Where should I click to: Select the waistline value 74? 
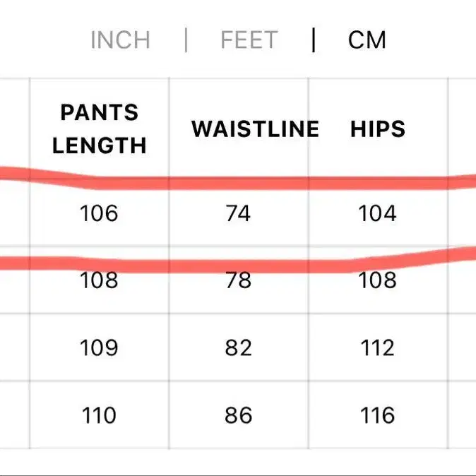(x=238, y=213)
